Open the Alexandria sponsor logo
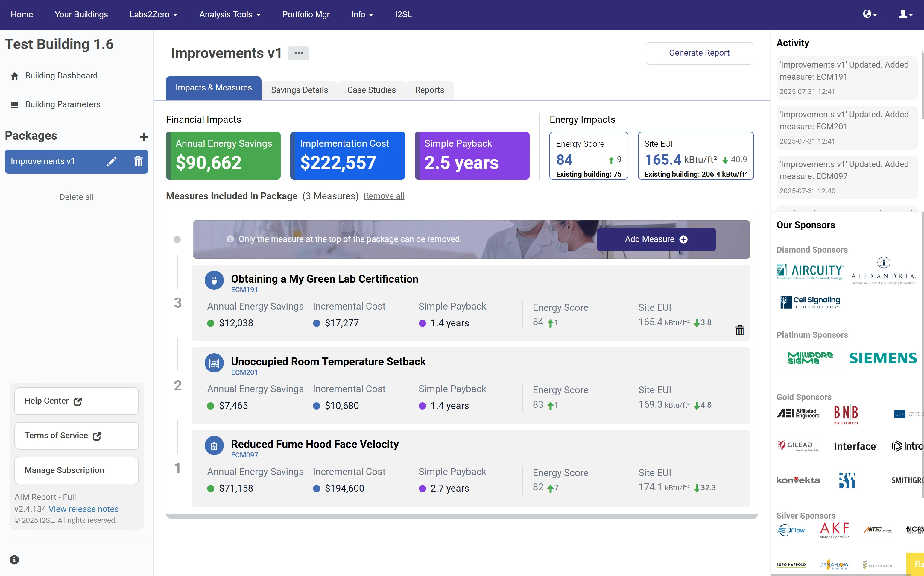This screenshot has width=924, height=576. (x=883, y=271)
